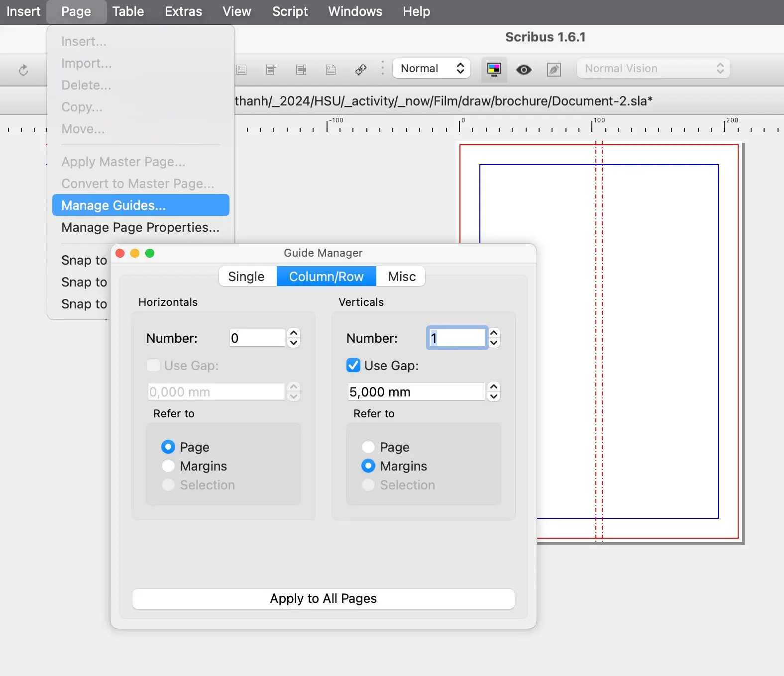This screenshot has height=676, width=784.
Task: Select Page radio under Verticals
Action: pyautogui.click(x=368, y=447)
